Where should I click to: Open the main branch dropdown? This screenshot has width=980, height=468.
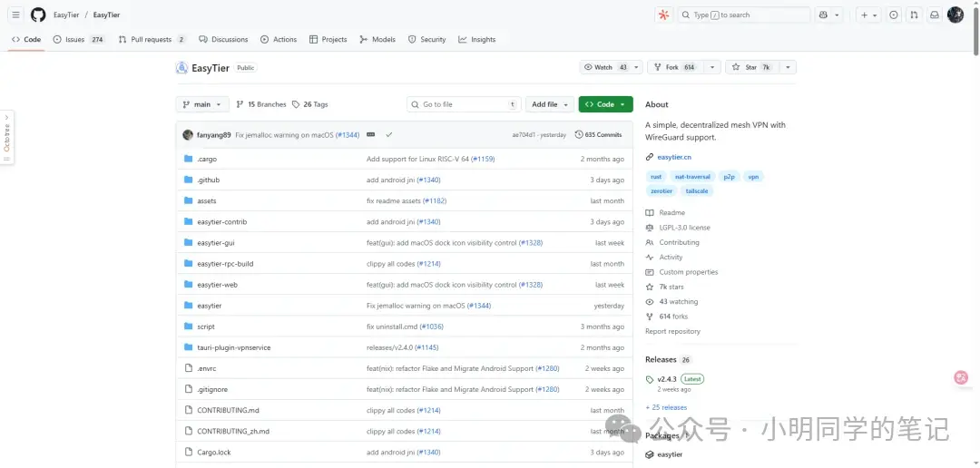pyautogui.click(x=202, y=104)
